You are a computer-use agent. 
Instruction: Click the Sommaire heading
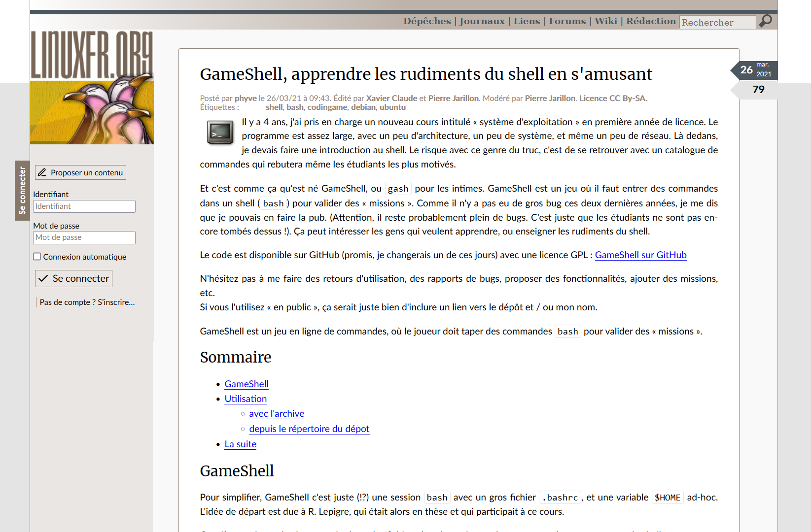[x=236, y=357]
